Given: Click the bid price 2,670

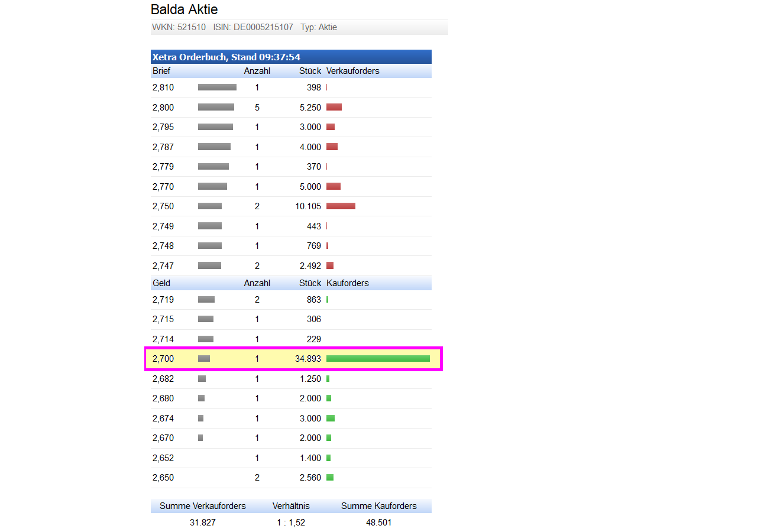Looking at the screenshot, I should point(163,438).
